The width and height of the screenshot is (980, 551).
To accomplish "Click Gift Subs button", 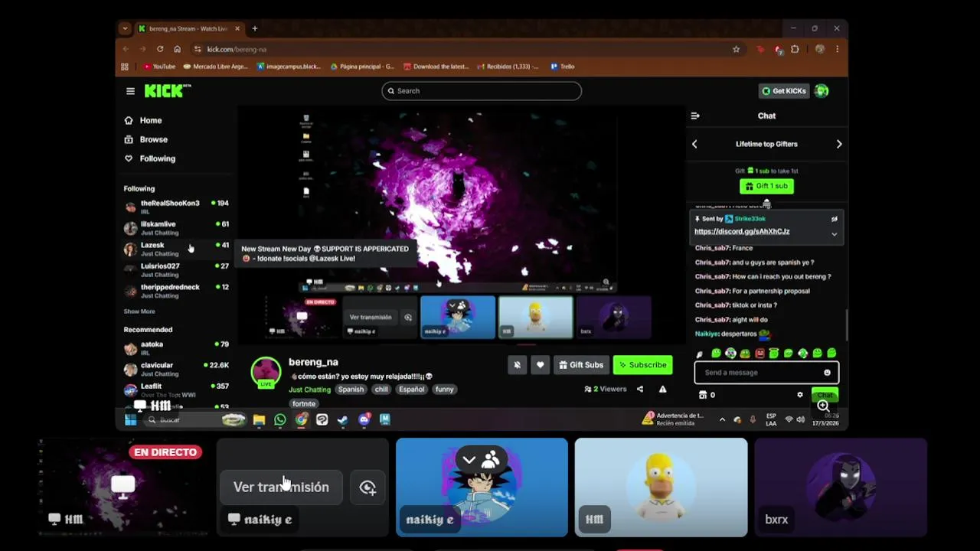I will tap(581, 365).
